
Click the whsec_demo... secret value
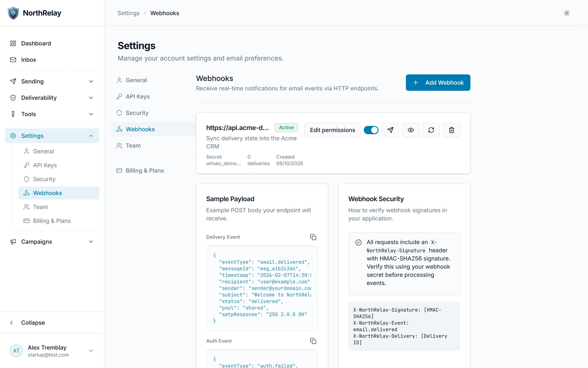point(223,164)
